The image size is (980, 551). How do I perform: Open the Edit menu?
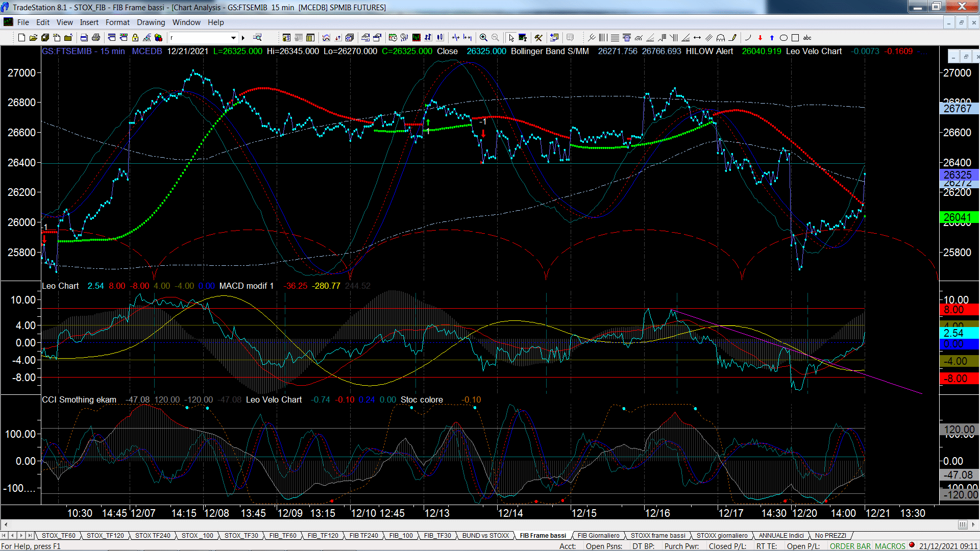pos(43,22)
